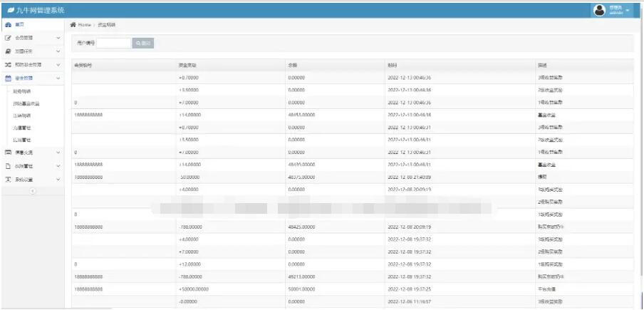This screenshot has width=644, height=310.
Task: Click the leaf logo in the header
Action: [x=10, y=10]
